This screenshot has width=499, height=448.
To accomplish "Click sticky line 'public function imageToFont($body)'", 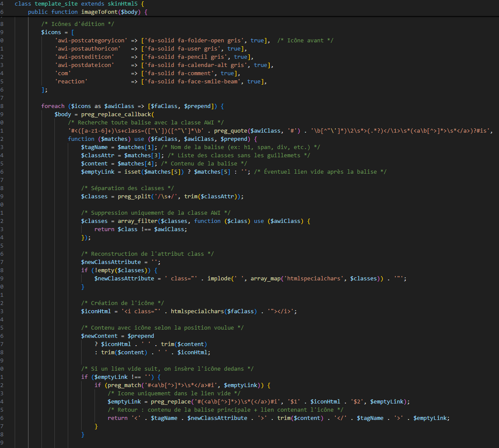I will (x=88, y=12).
